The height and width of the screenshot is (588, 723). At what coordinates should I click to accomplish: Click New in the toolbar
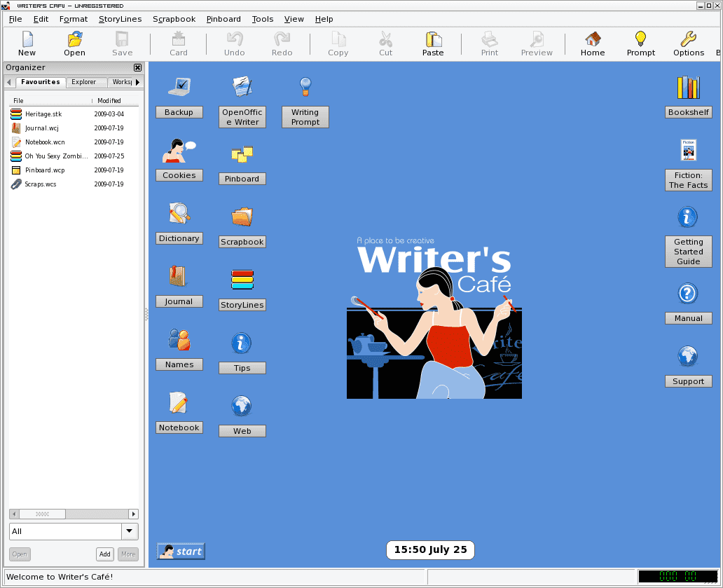point(27,44)
